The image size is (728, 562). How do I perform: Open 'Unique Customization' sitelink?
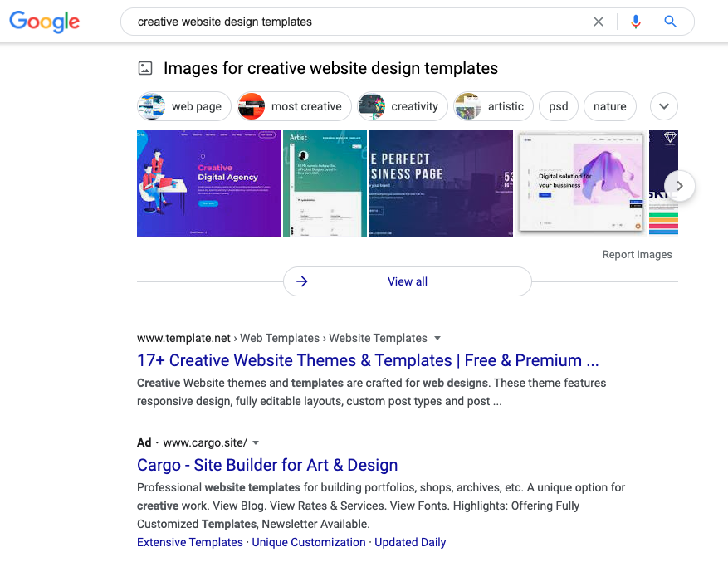pos(309,542)
